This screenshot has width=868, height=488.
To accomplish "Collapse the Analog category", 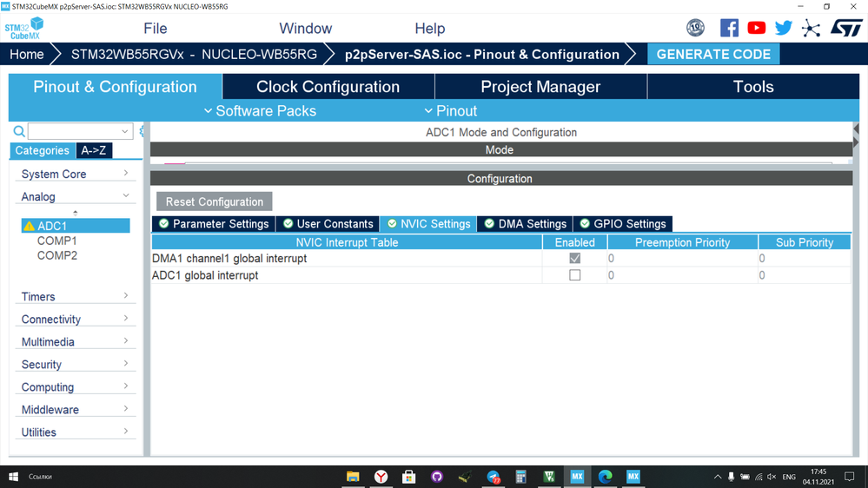I will [x=76, y=196].
